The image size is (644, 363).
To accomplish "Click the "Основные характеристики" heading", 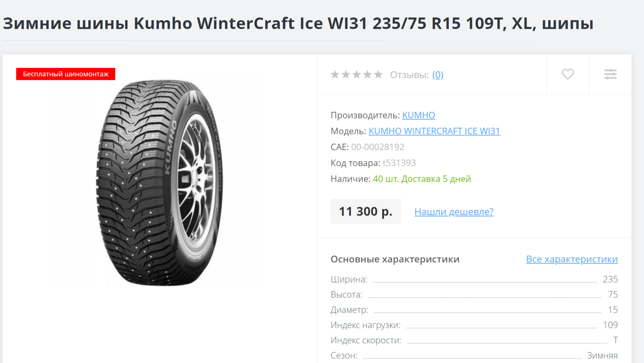I will point(395,259).
